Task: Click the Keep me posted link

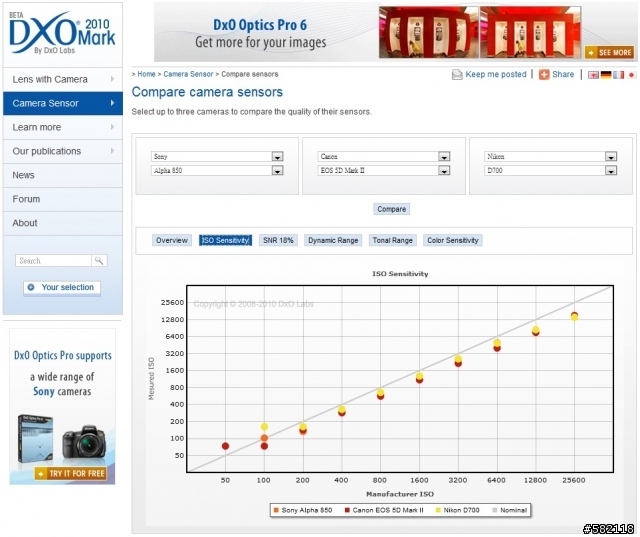Action: click(496, 75)
